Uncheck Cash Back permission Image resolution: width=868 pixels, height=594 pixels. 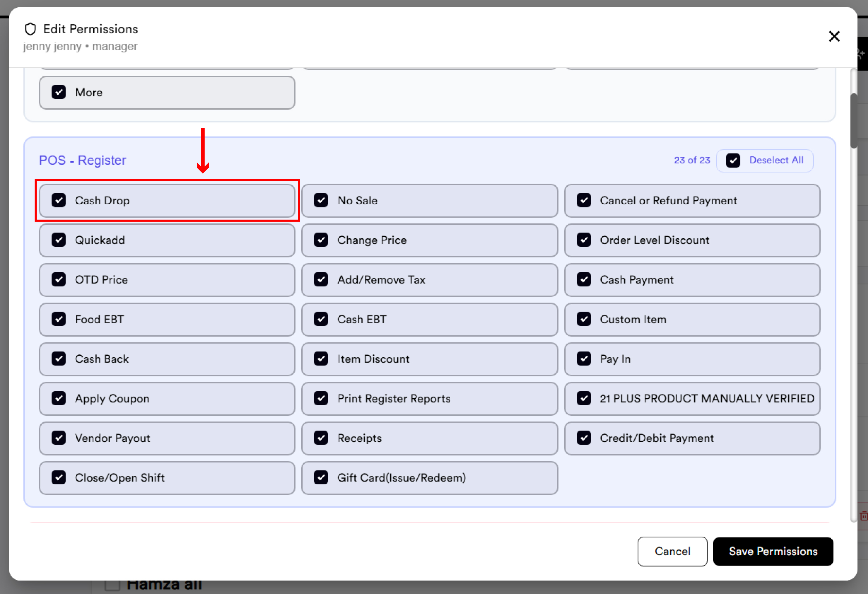tap(59, 359)
